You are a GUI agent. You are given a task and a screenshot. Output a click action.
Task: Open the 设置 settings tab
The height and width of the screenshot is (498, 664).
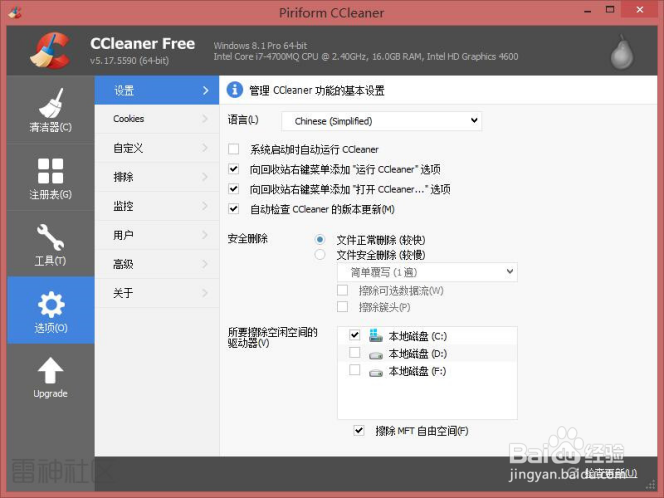[157, 90]
